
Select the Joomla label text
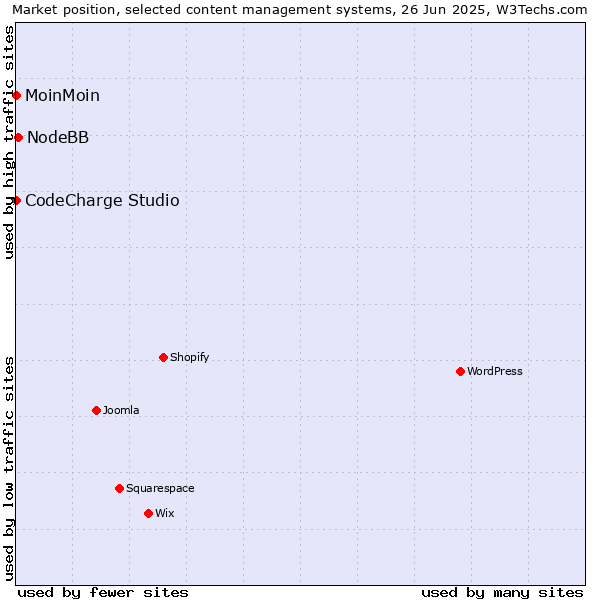tap(121, 411)
